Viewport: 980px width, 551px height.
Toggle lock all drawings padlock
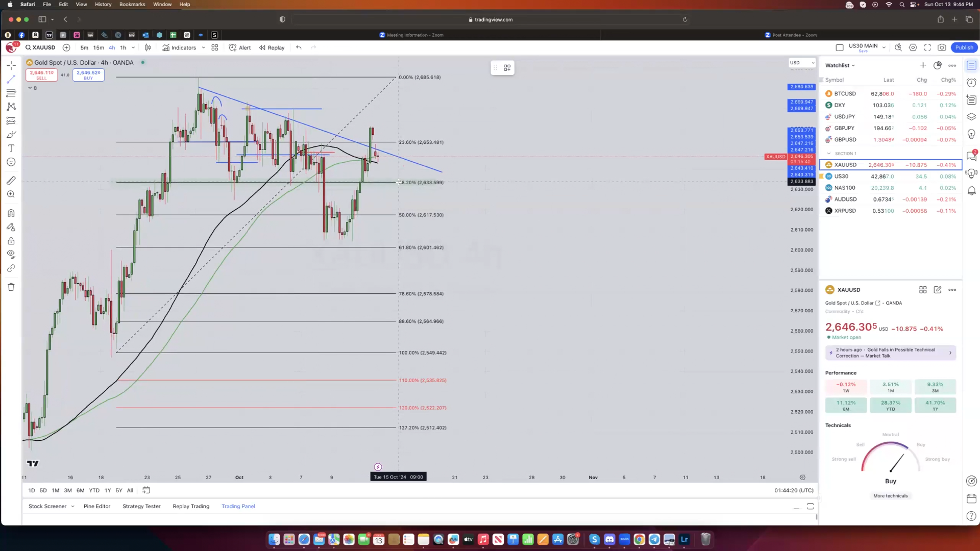click(x=11, y=241)
